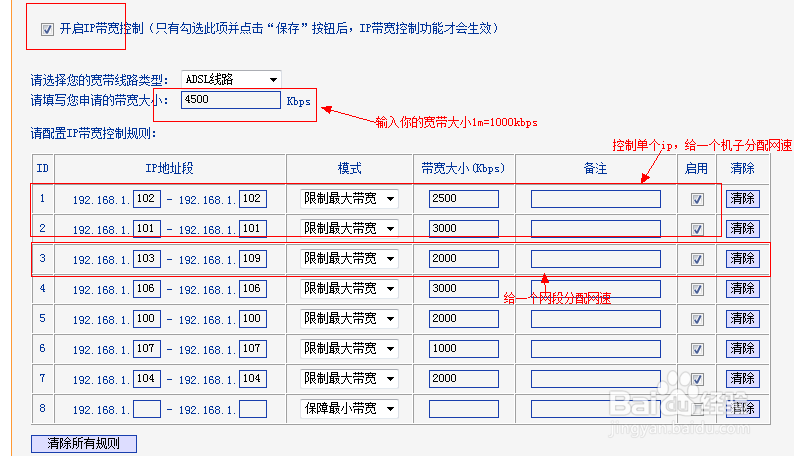The width and height of the screenshot is (794, 456).
Task: Click rule 1 start IP field 102
Action: tap(147, 199)
